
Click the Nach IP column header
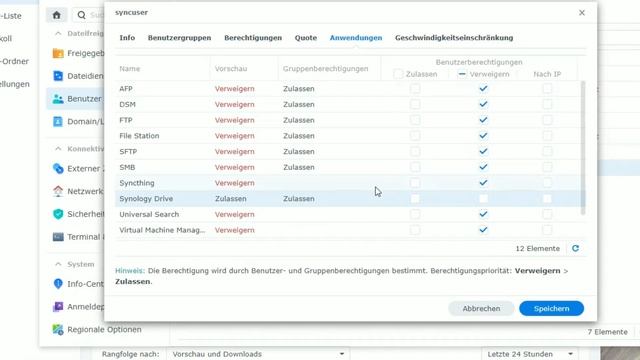tap(547, 74)
